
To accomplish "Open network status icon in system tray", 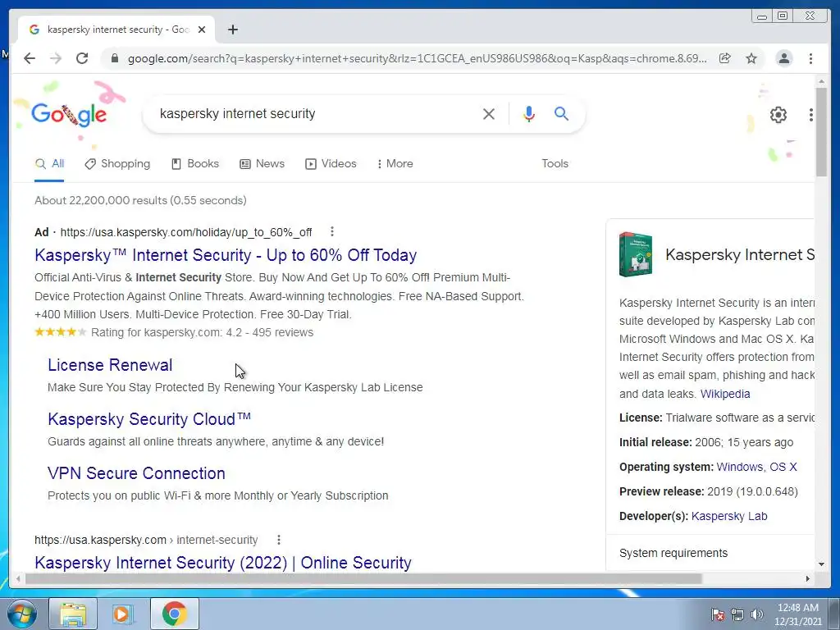I will [x=737, y=614].
